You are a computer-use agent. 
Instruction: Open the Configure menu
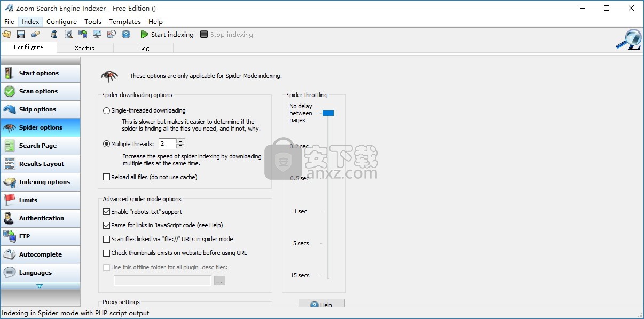(61, 21)
